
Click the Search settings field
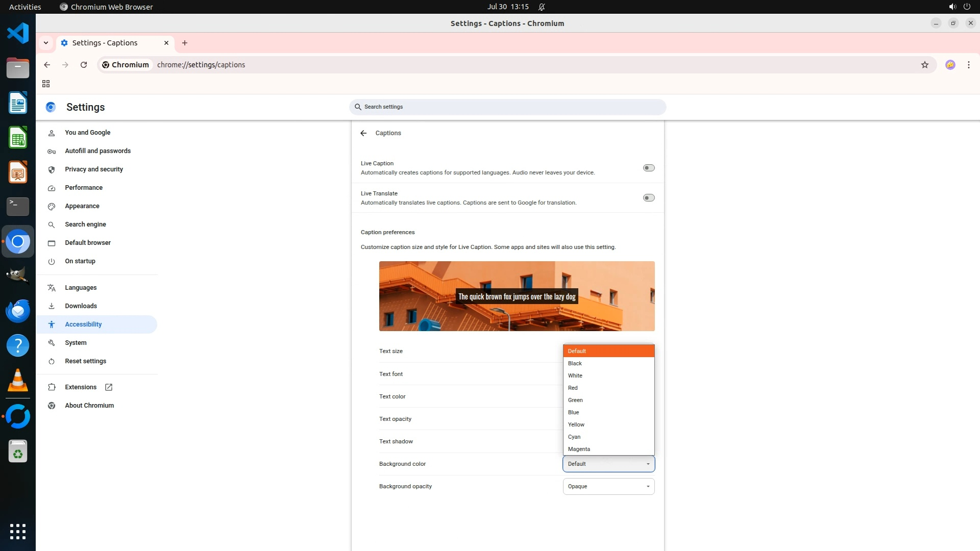tap(508, 107)
